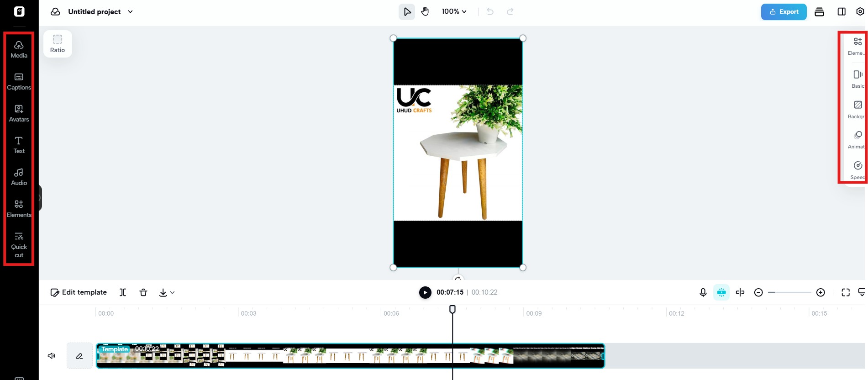
Task: Mute the track with speaker icon
Action: coord(52,356)
